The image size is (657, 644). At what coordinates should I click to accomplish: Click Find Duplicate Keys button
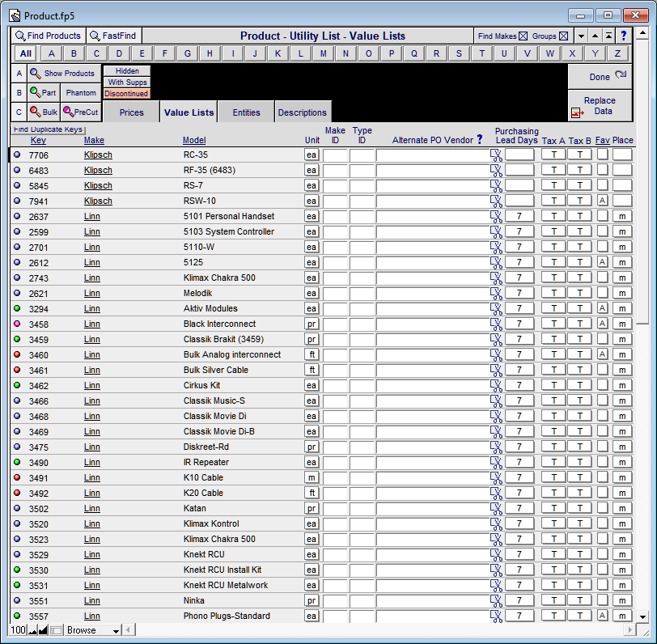[48, 129]
